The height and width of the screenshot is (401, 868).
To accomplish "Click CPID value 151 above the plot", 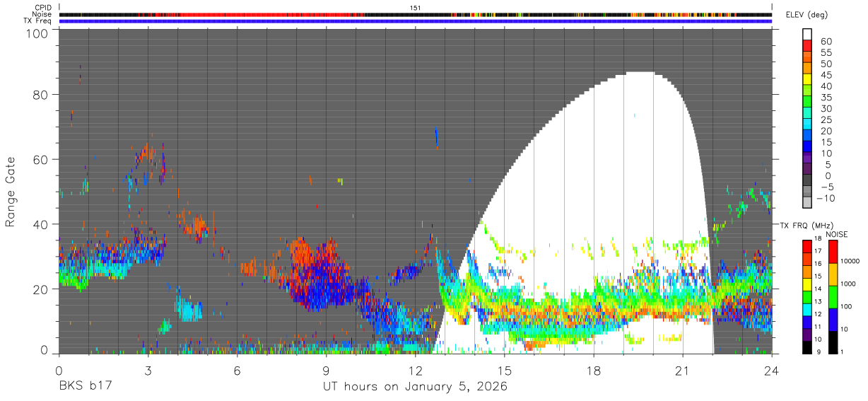I will (416, 8).
